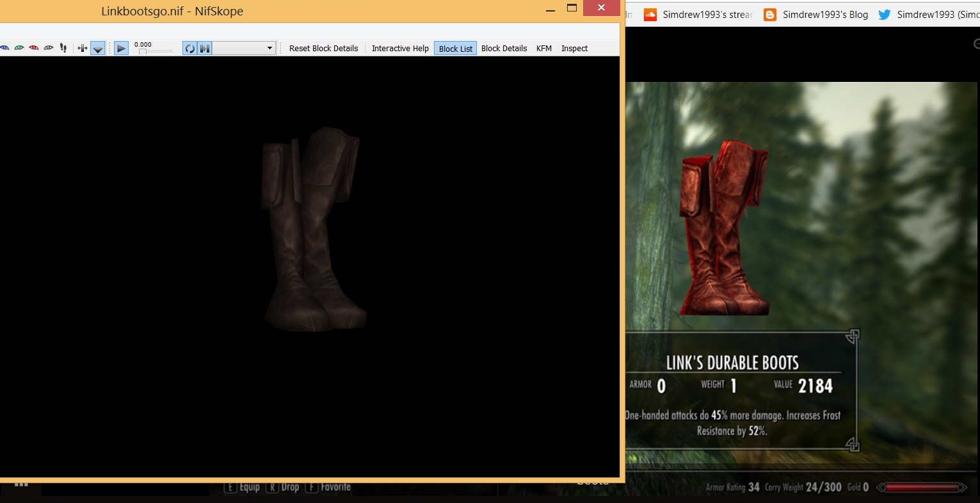
Task: Toggle the Block List panel
Action: click(455, 49)
